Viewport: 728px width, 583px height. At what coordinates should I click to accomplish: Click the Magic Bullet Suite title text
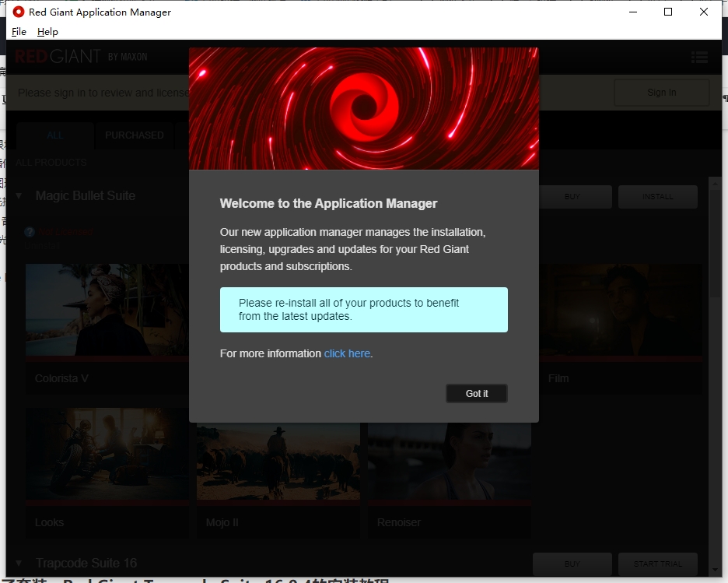[x=86, y=195]
